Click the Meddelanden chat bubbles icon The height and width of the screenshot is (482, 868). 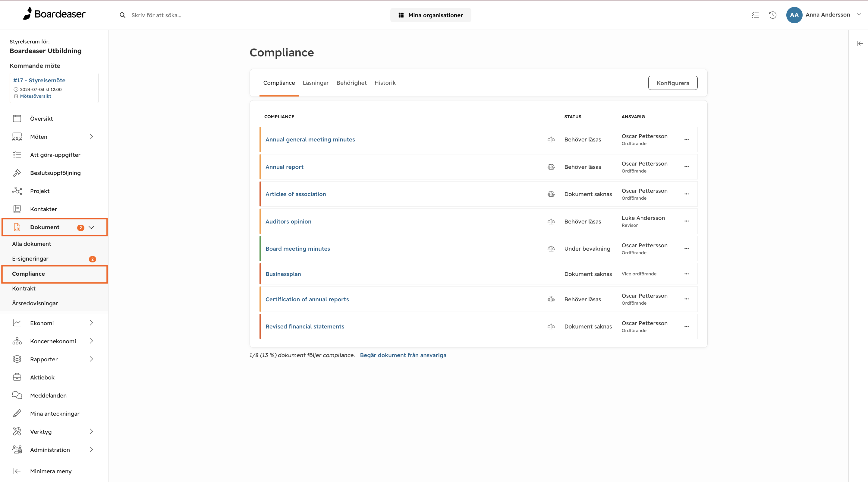[x=17, y=395]
